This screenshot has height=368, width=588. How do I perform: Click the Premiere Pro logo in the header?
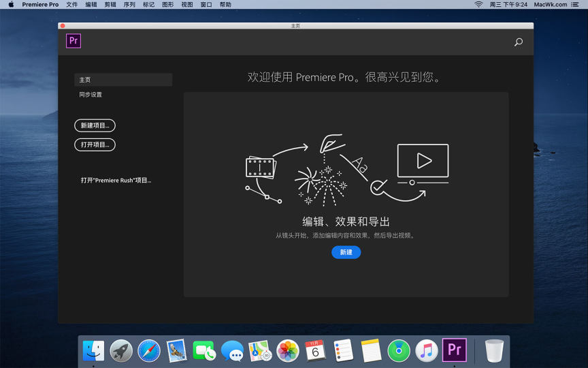point(73,41)
